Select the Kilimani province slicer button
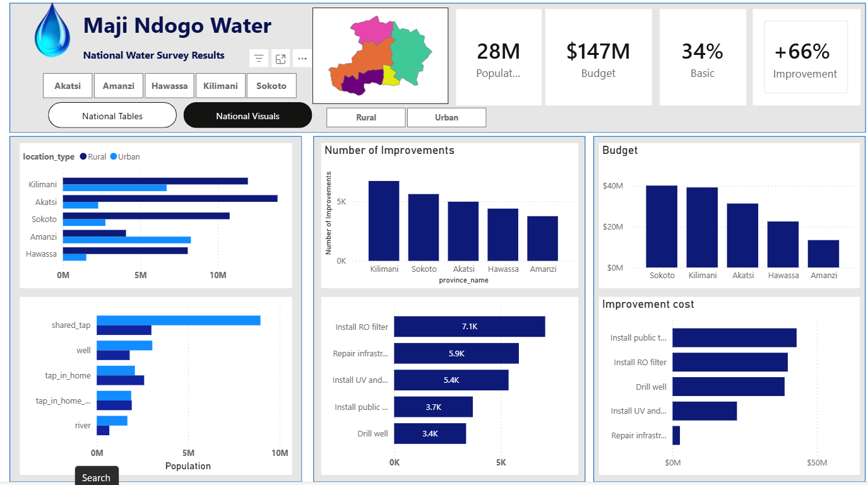The height and width of the screenshot is (485, 868). [x=221, y=86]
